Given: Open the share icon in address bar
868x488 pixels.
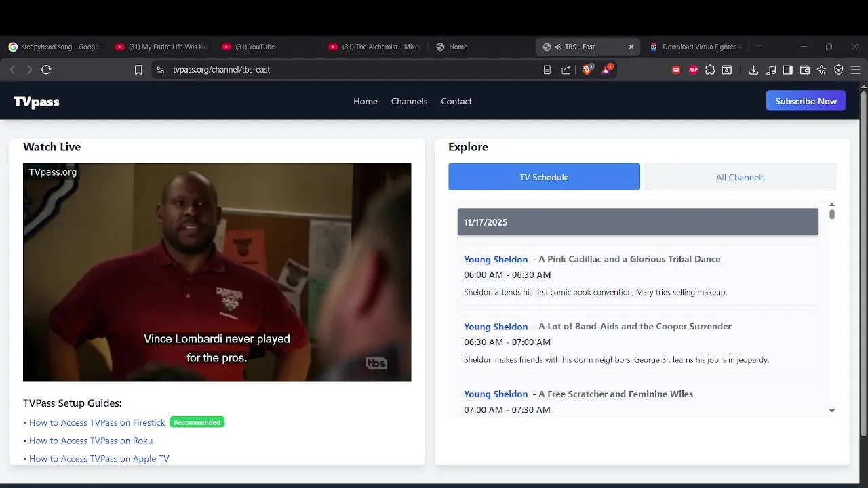Looking at the screenshot, I should (566, 69).
